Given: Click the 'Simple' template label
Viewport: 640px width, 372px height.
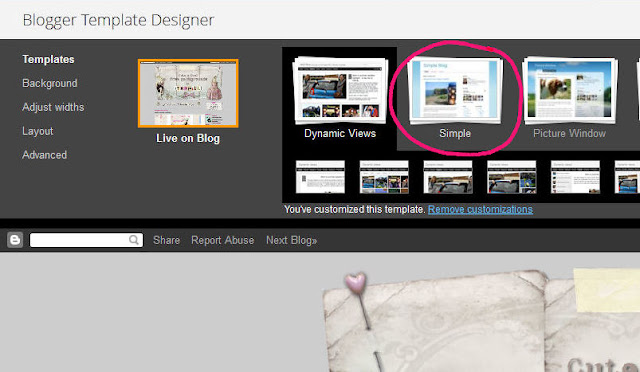Looking at the screenshot, I should coord(455,134).
